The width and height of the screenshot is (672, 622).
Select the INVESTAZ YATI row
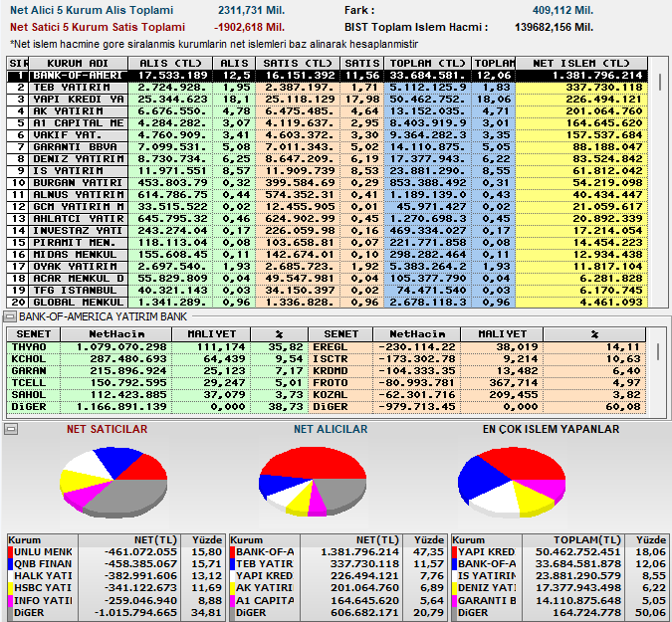[x=327, y=231]
